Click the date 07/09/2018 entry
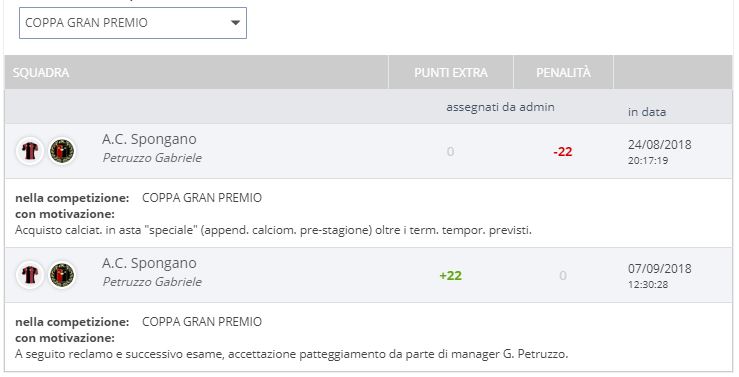This screenshot has height=377, width=739. click(659, 269)
